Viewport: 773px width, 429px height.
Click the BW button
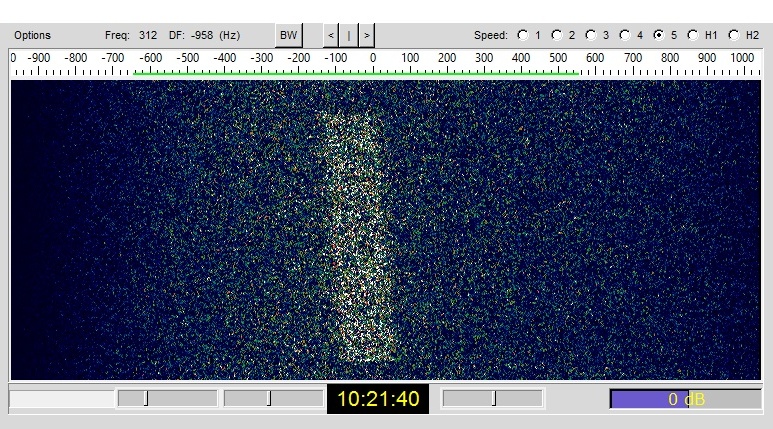click(288, 36)
